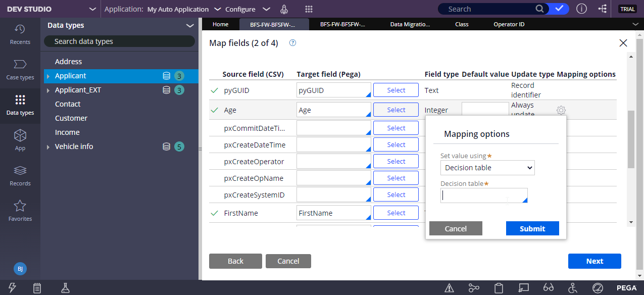Open the Tracer tool in bottom toolbar
This screenshot has width=644, height=295.
475,287
